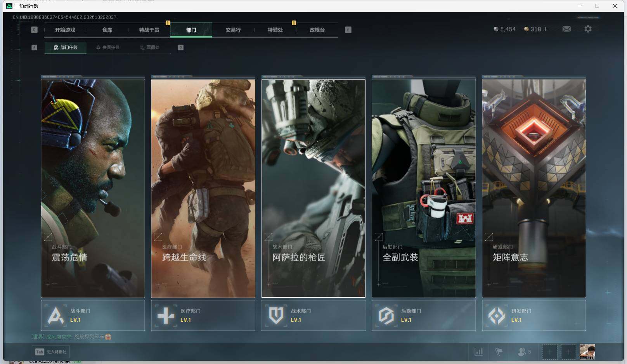Image resolution: width=627 pixels, height=364 pixels.
Task: Select the 医疗部门 LV.1 cross badge
Action: pos(203,316)
